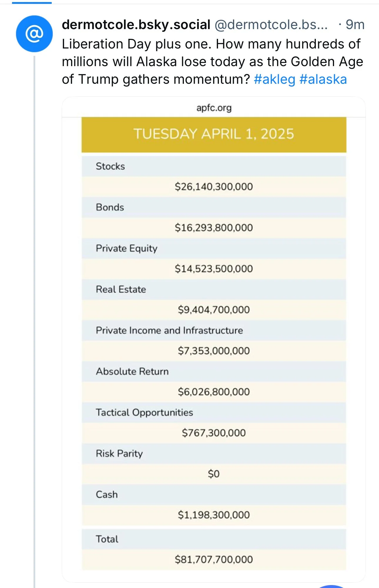The width and height of the screenshot is (379, 588).
Task: Click the Liberation Day post text
Action: pyautogui.click(x=212, y=62)
